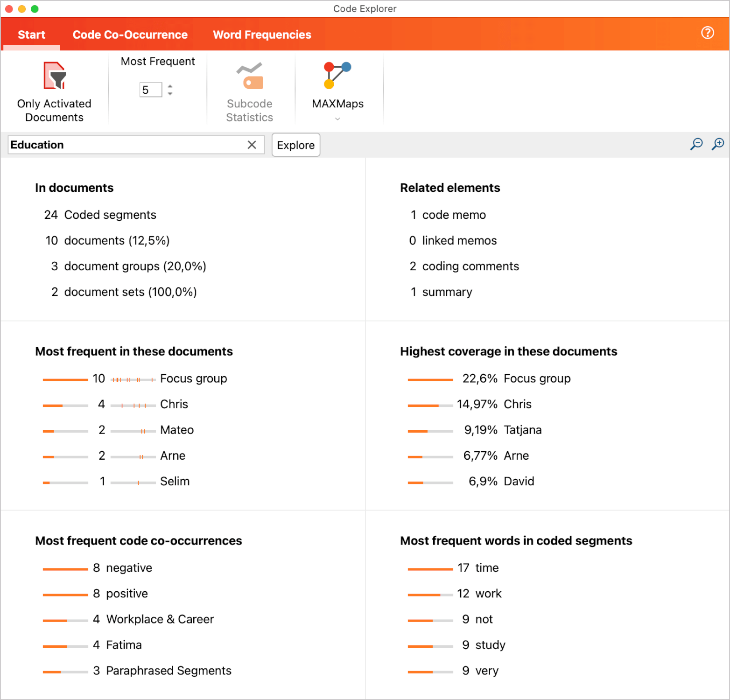Decrease Most Frequent with the down arrow
This screenshot has width=730, height=700.
170,93
